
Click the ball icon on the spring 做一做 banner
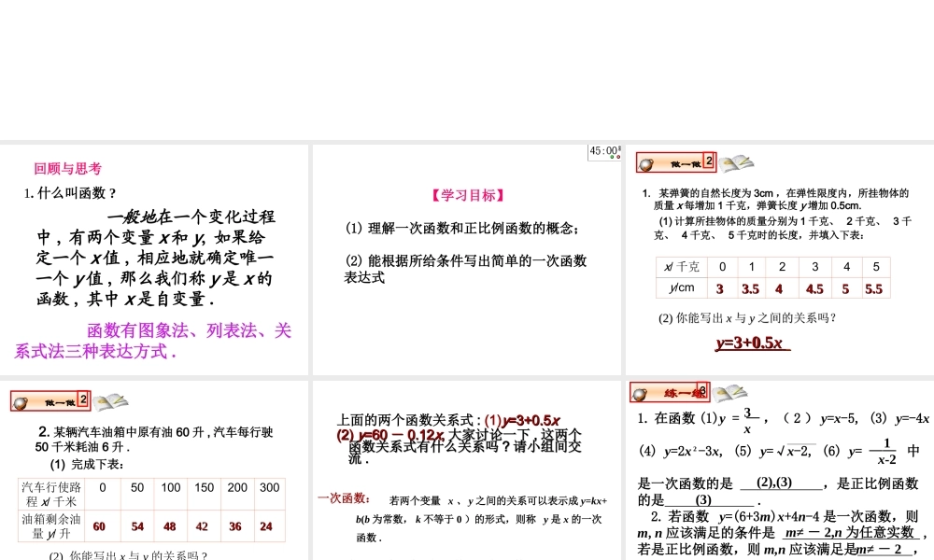[645, 165]
